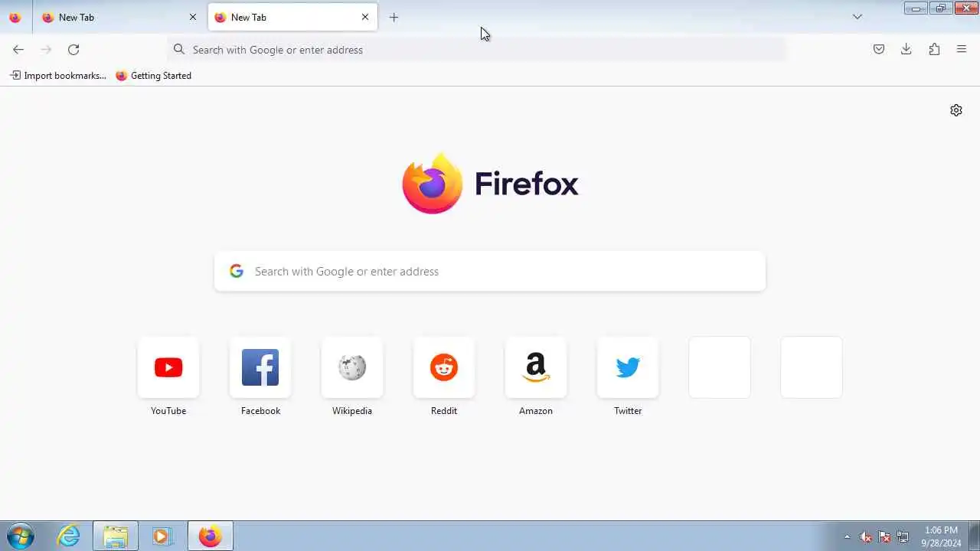
Task: Click the YouTube label text
Action: coord(168,411)
